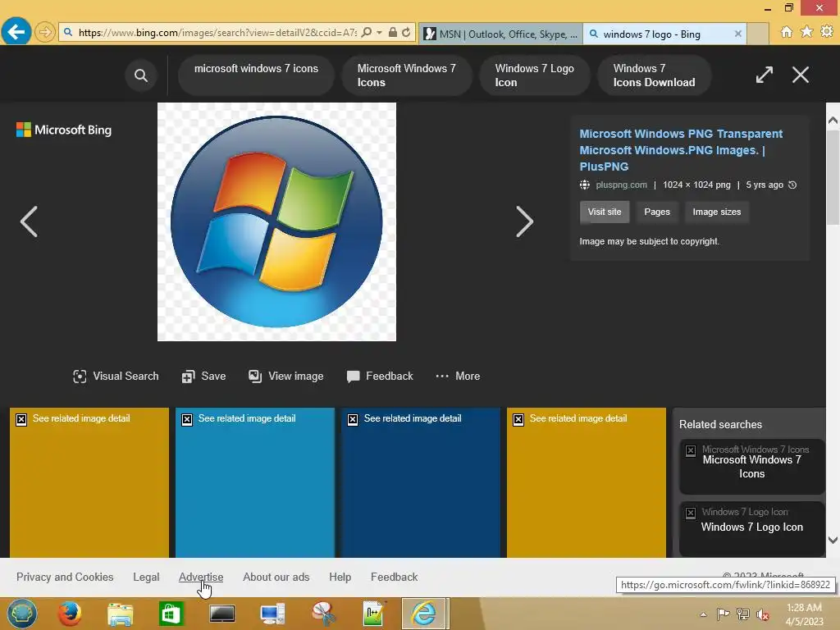Viewport: 840px width, 630px height.
Task: Close the Bing image detail view
Action: tap(801, 75)
